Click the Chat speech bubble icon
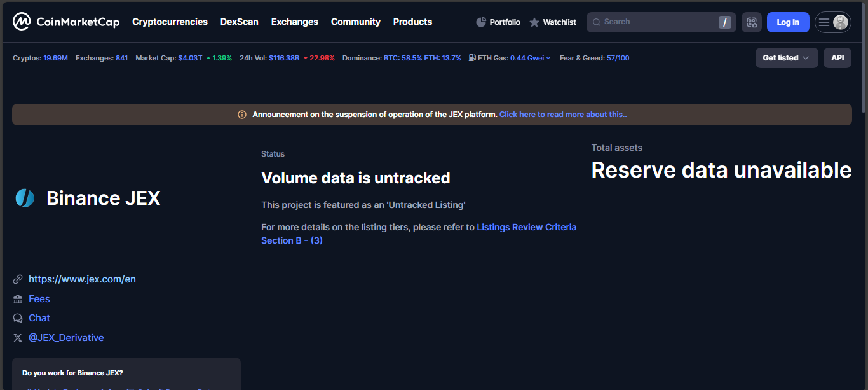This screenshot has height=390, width=868. (x=18, y=318)
